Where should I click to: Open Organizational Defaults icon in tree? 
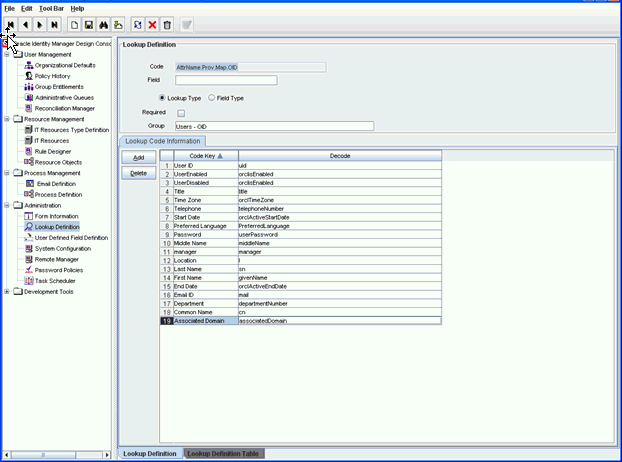point(29,65)
